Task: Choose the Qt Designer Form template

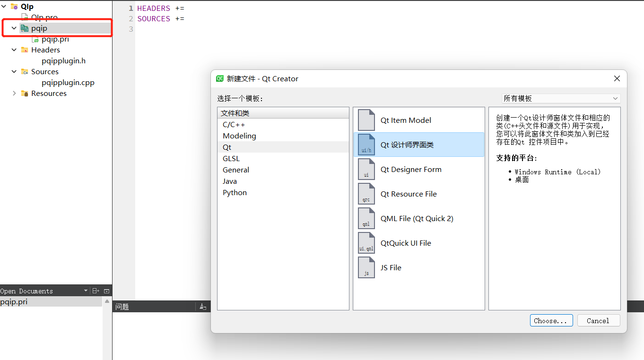Action: pyautogui.click(x=418, y=169)
